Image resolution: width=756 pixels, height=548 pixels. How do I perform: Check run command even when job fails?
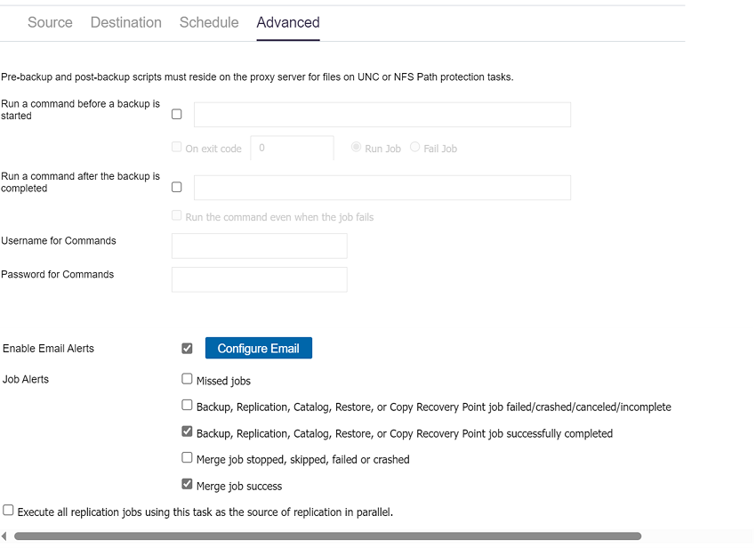[x=176, y=216]
